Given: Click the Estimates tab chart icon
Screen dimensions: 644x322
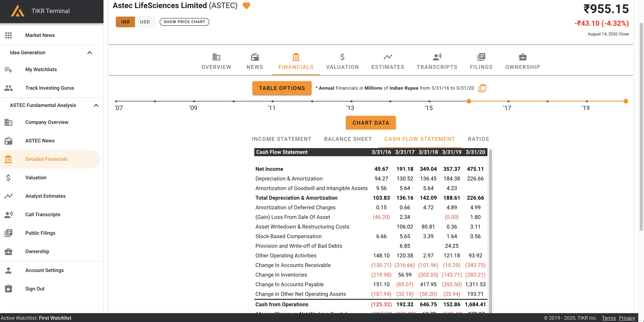Looking at the screenshot, I should pyautogui.click(x=388, y=57).
